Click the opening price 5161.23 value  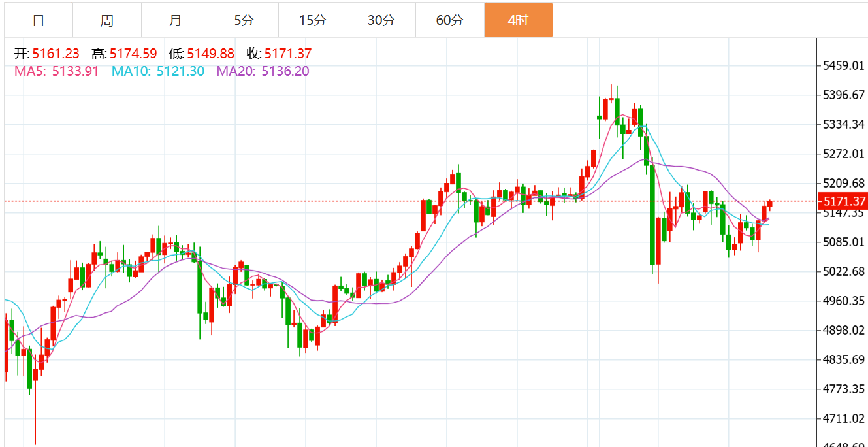tap(56, 54)
